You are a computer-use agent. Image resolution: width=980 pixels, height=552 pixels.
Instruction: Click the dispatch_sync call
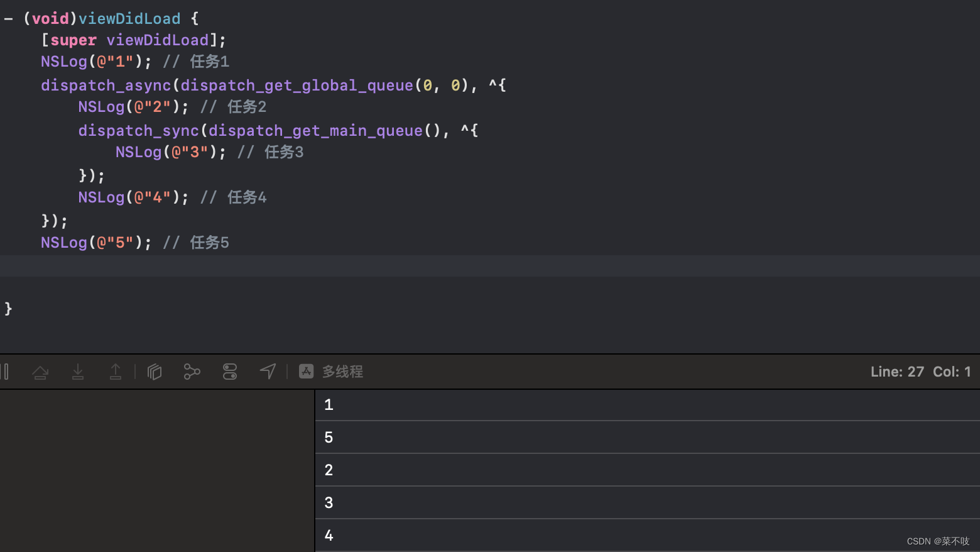139,131
